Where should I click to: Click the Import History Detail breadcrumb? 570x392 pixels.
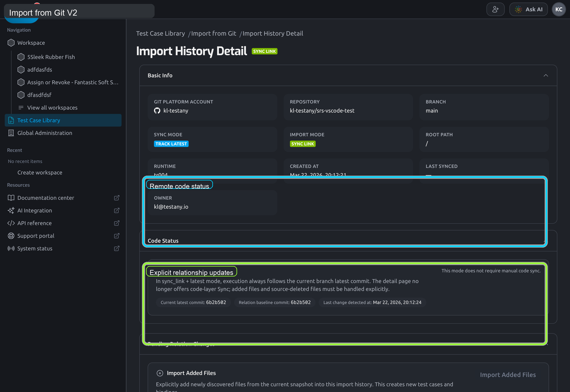tap(273, 33)
